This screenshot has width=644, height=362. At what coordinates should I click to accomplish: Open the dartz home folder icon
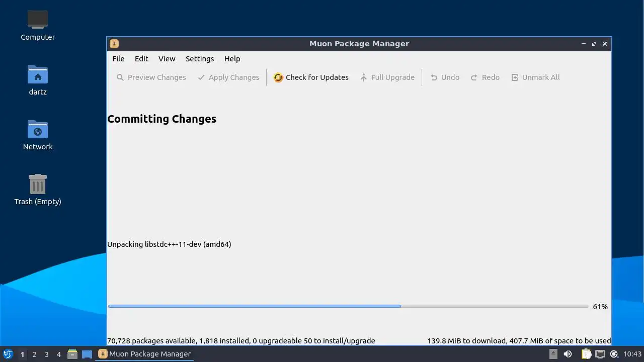pyautogui.click(x=38, y=80)
